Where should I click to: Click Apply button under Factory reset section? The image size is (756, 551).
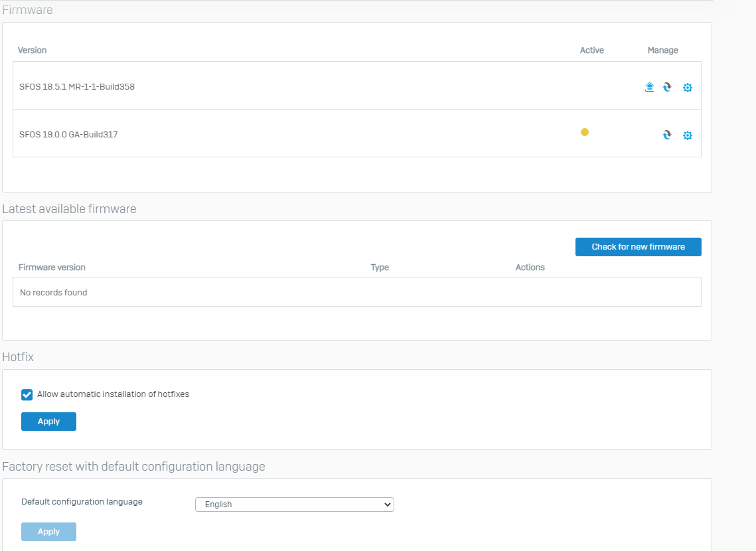[48, 532]
